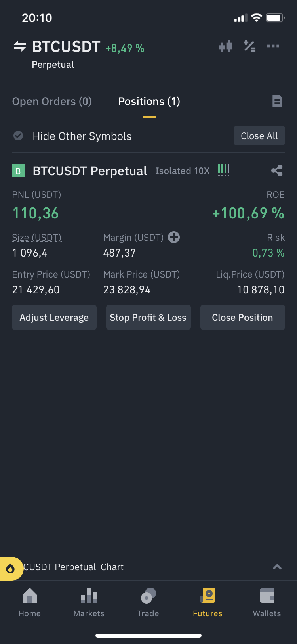Select the Positions (1) tab
297x644 pixels.
click(x=149, y=102)
